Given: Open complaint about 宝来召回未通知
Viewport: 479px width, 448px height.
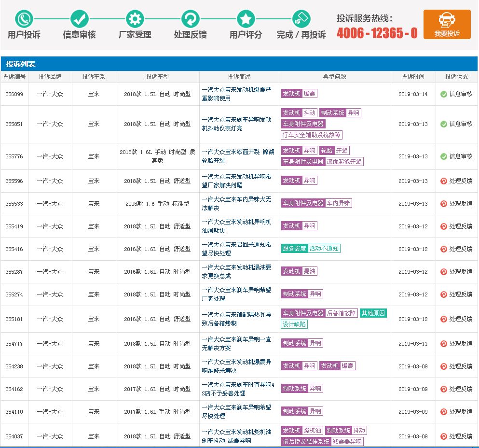Looking at the screenshot, I should click(x=236, y=249).
